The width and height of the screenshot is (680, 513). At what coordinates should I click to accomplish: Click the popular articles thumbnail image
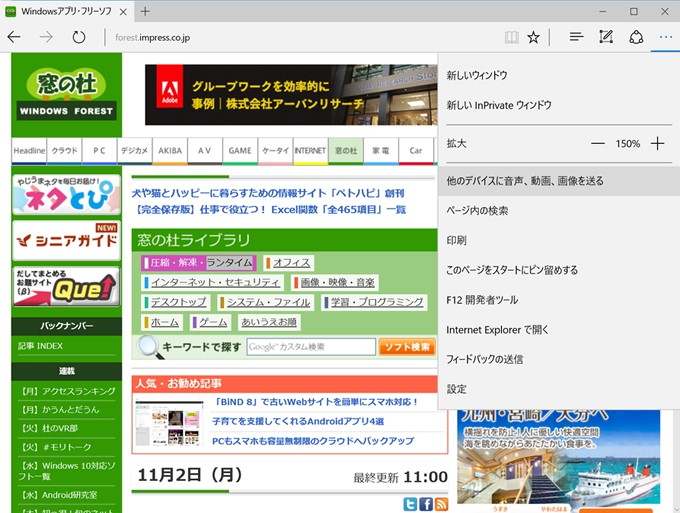[169, 423]
